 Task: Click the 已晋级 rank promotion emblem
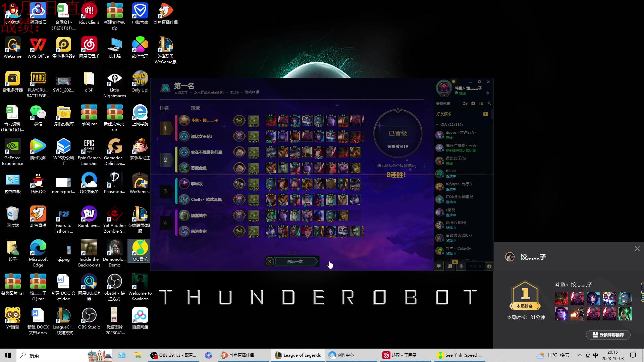[398, 134]
